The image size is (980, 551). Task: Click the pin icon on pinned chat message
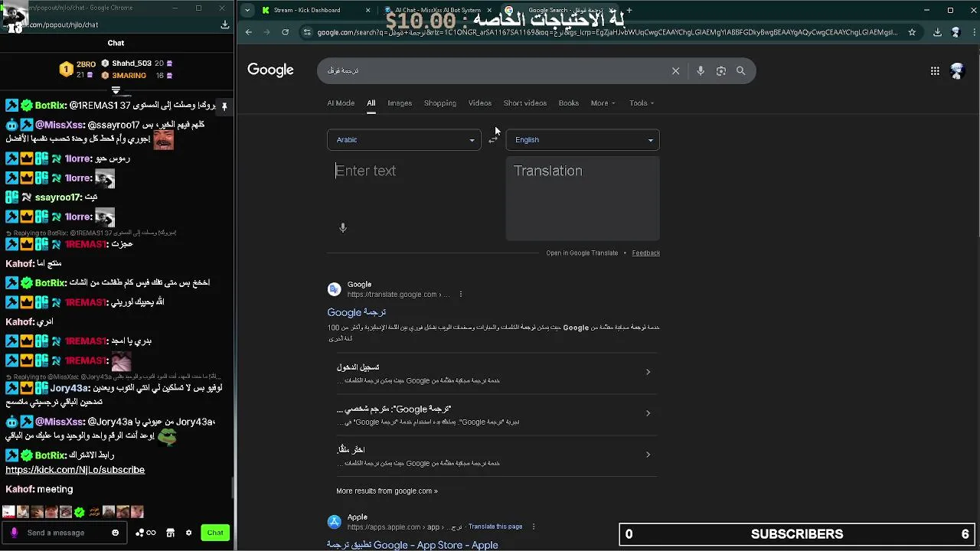click(x=224, y=106)
